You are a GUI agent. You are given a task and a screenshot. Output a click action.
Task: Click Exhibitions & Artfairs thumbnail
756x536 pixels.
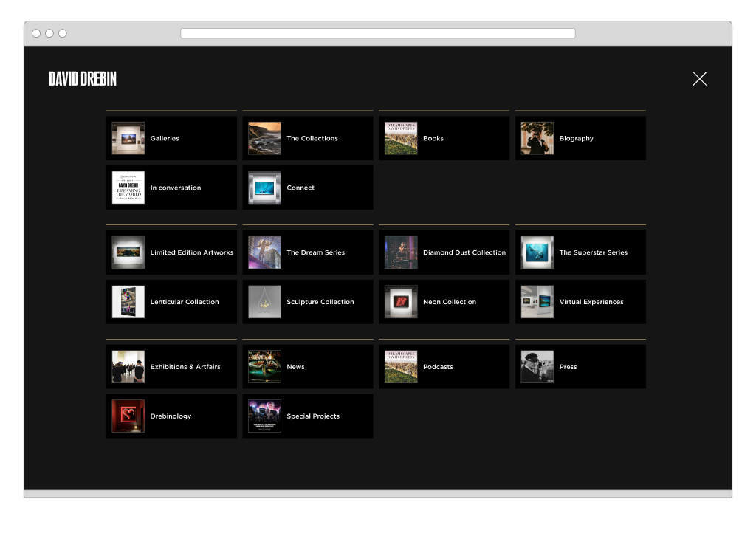tap(128, 367)
